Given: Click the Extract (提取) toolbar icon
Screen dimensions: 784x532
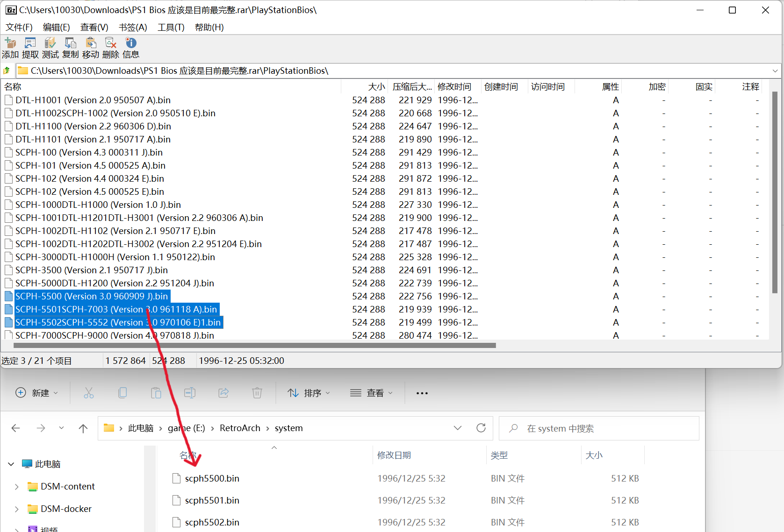Looking at the screenshot, I should (30, 43).
